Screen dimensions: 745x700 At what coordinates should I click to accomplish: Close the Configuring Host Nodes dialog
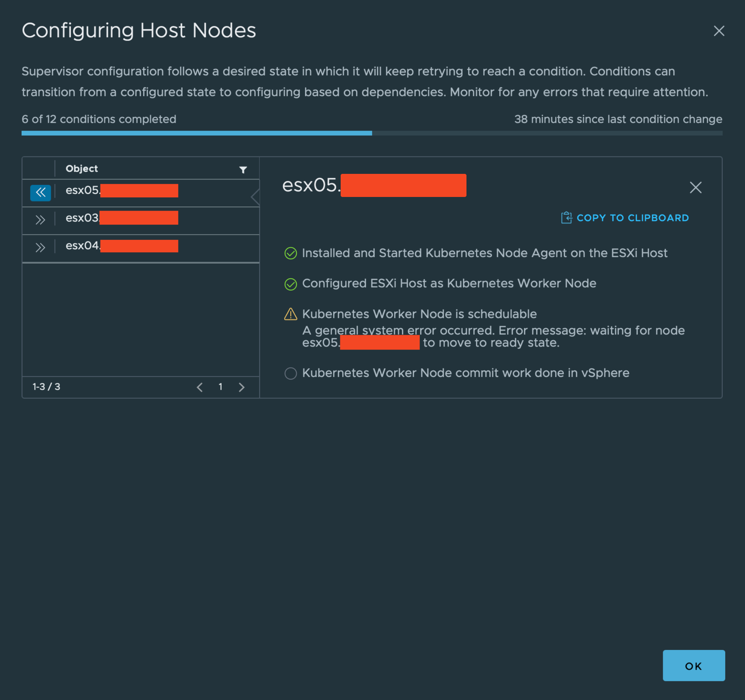tap(719, 31)
